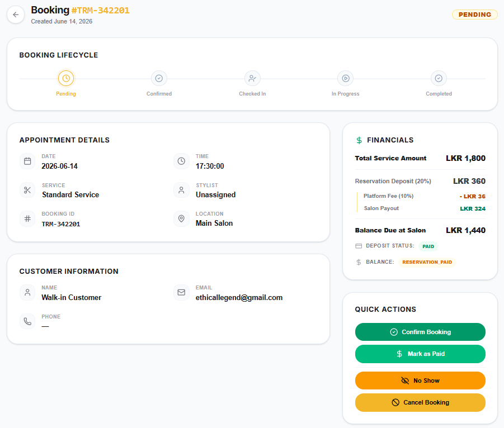
Task: Click the 'Main Salon' location value
Action: [214, 223]
